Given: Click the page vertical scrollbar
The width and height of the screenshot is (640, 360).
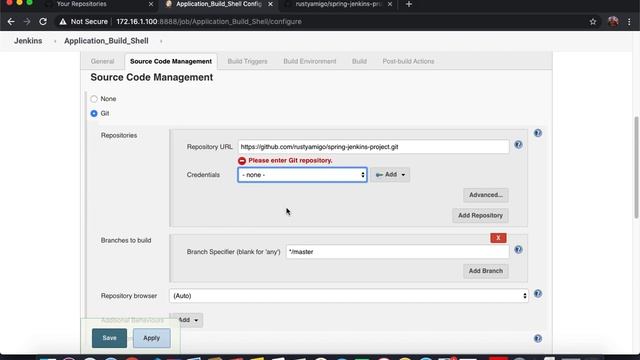Looking at the screenshot, I should click(x=636, y=167).
